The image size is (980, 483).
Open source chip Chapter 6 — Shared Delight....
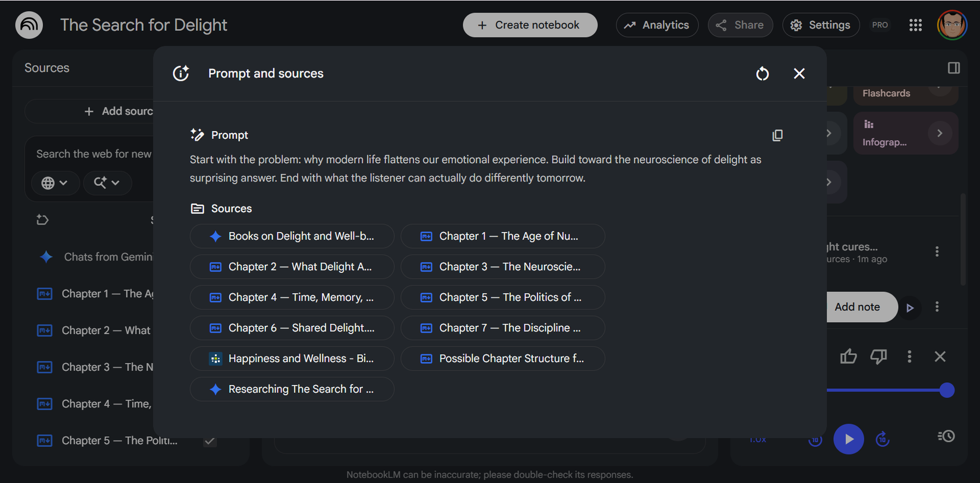(x=292, y=328)
